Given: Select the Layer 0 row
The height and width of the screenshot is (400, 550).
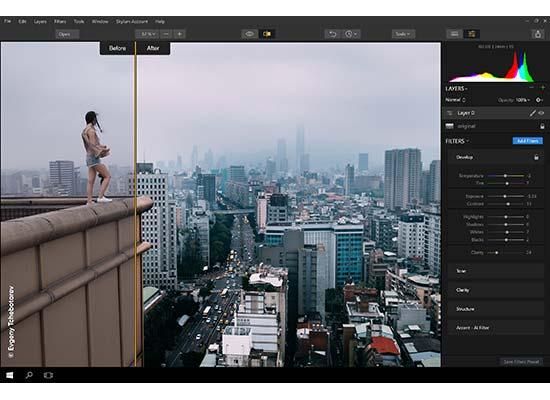Looking at the screenshot, I should (495, 113).
